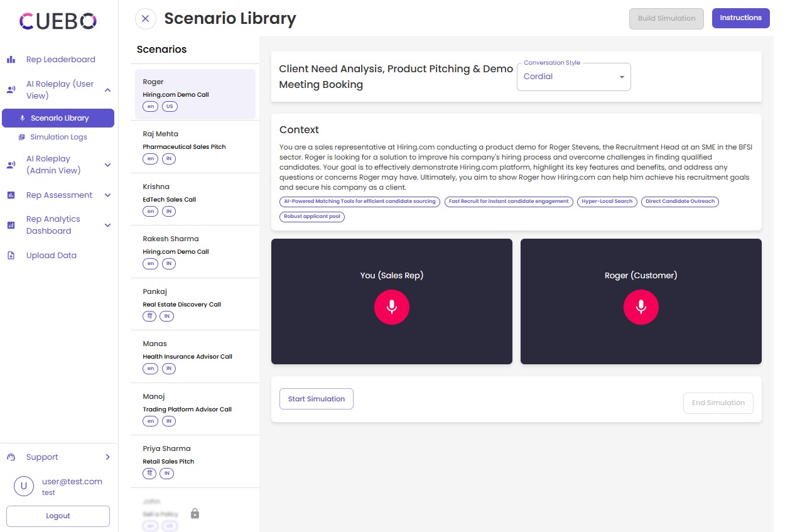
Task: Click the Rep Assessment icon
Action: tap(11, 195)
